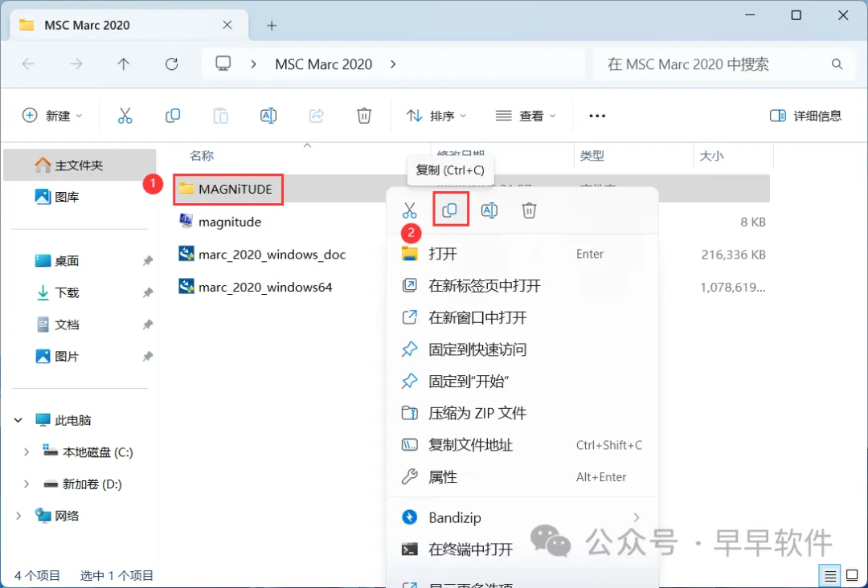Click the MSC Marc 2020 breadcrumb

323,64
